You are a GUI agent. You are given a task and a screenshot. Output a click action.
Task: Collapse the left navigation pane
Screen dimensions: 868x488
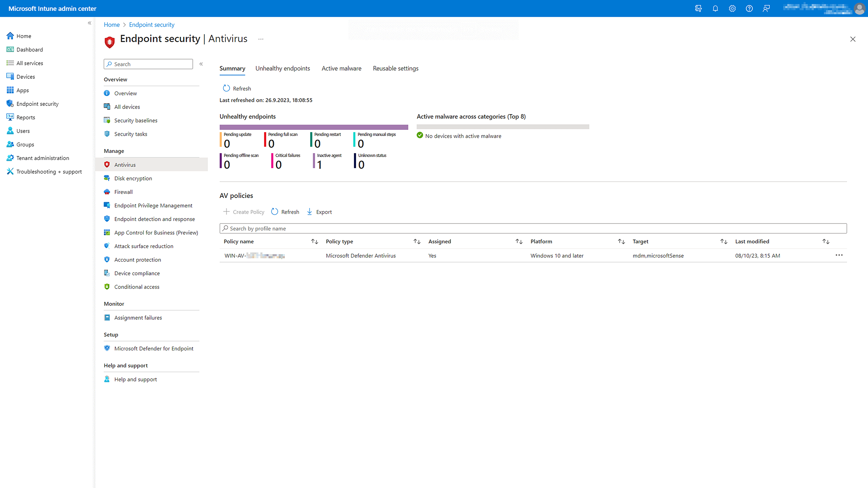point(90,23)
